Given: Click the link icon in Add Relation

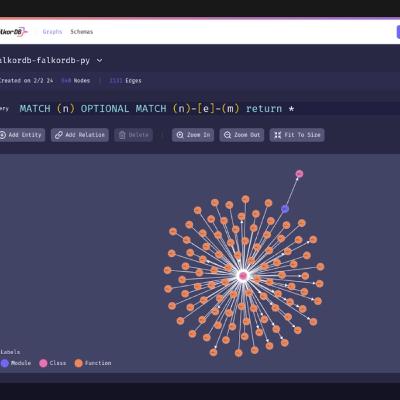Looking at the screenshot, I should pyautogui.click(x=59, y=135).
